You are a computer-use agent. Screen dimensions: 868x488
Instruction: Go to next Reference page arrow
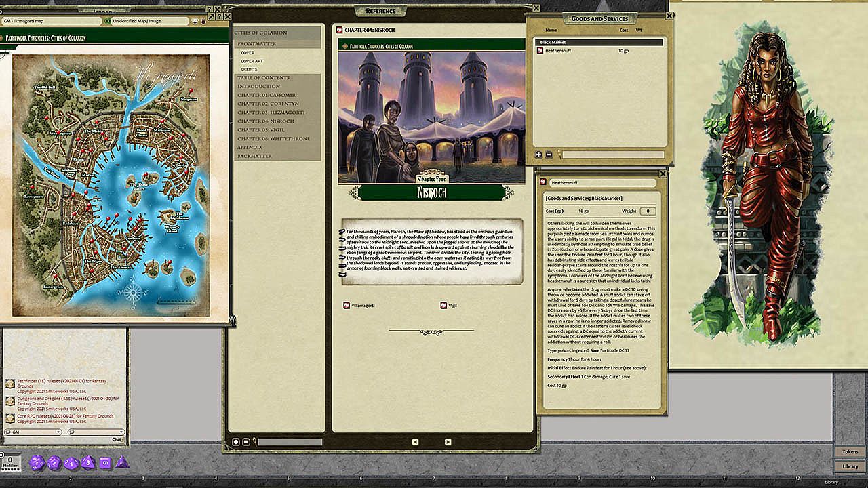click(x=448, y=442)
